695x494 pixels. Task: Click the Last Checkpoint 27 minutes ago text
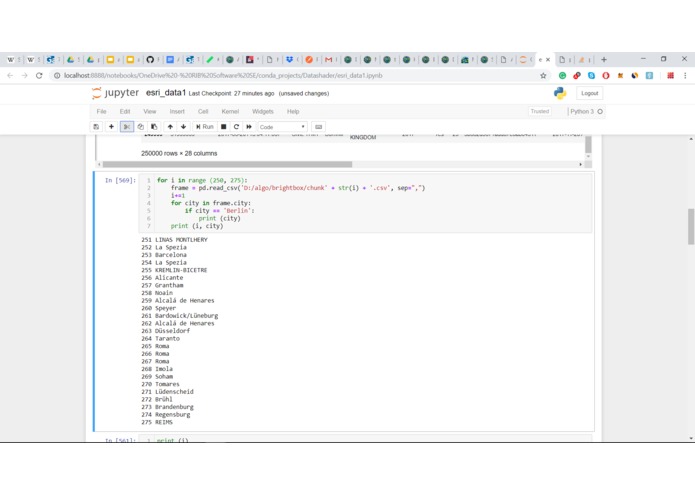tap(231, 93)
